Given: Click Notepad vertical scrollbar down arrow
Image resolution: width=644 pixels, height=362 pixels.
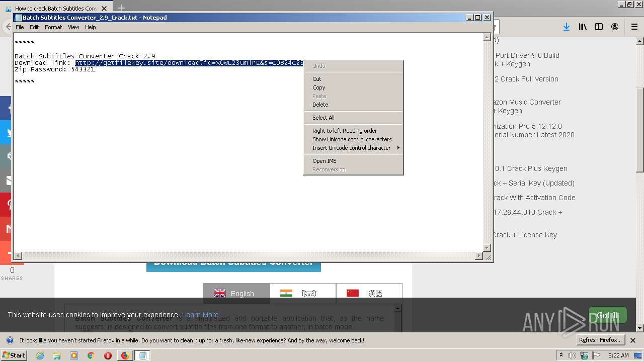Looking at the screenshot, I should (487, 247).
